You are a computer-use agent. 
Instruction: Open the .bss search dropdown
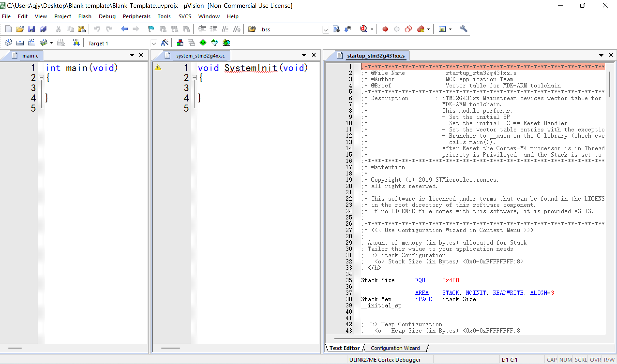tap(325, 30)
